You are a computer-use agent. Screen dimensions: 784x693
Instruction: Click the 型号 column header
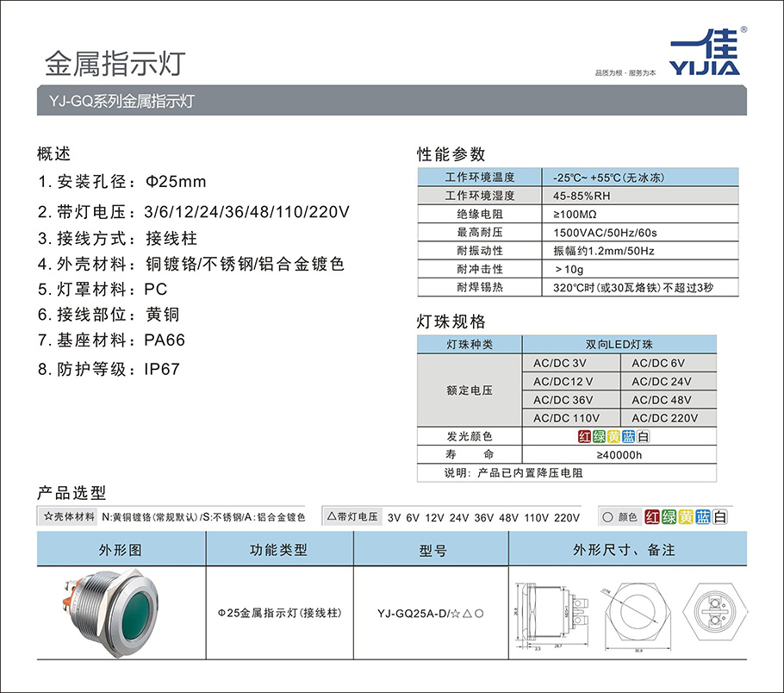coord(430,549)
